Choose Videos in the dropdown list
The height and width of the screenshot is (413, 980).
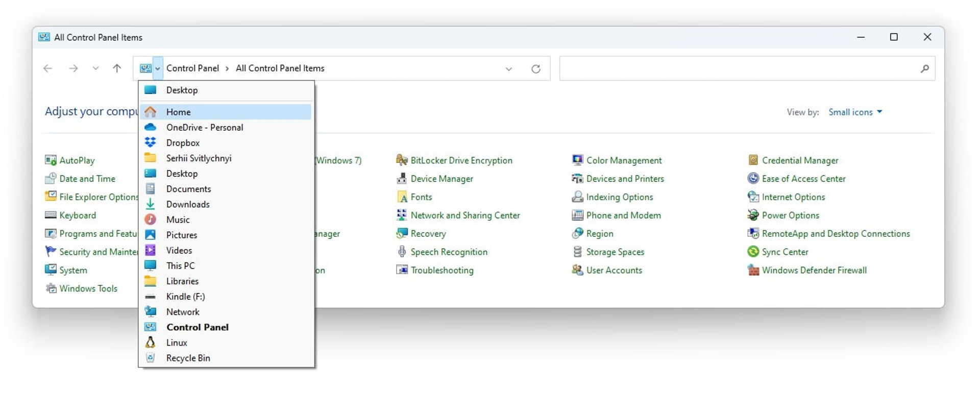click(x=226, y=250)
